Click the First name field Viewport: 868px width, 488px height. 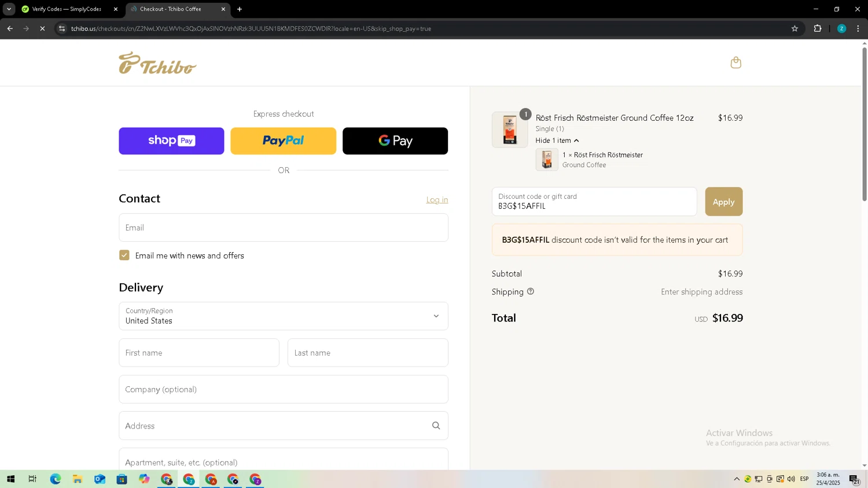click(199, 353)
